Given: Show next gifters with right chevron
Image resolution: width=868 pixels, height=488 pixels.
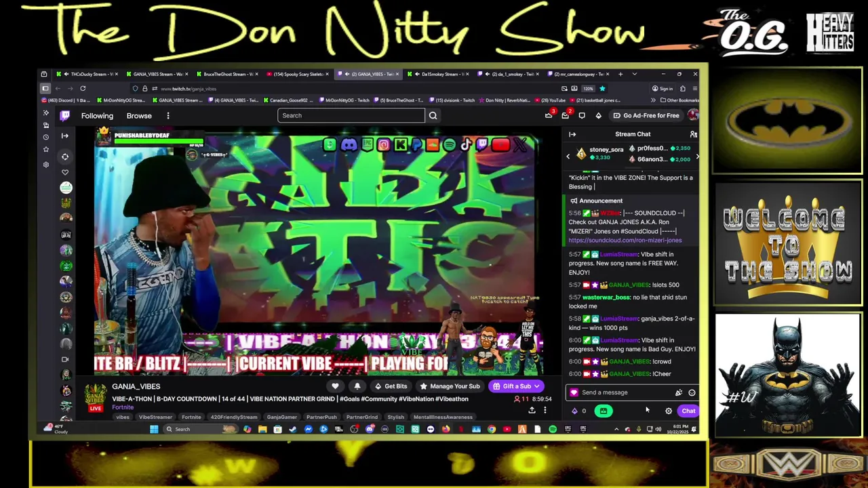Looking at the screenshot, I should coord(697,157).
